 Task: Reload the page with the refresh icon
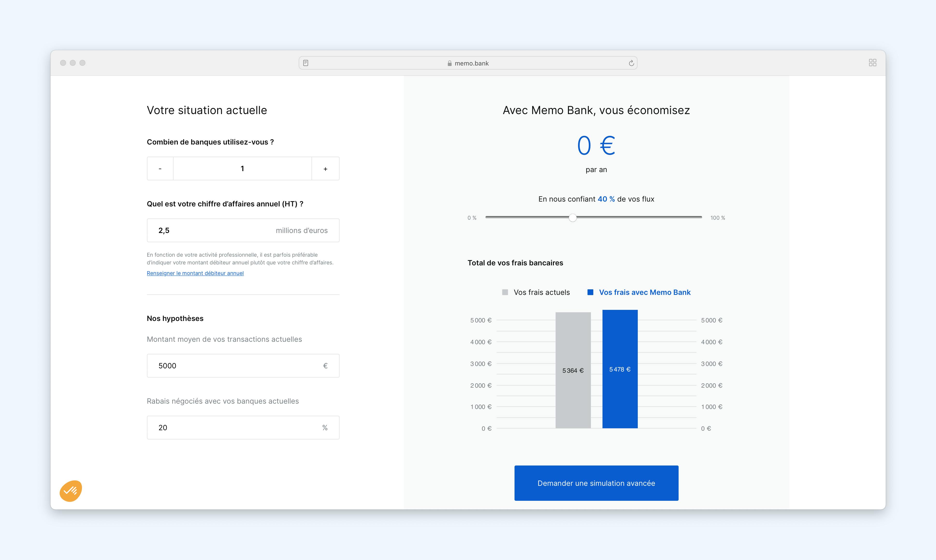click(631, 63)
